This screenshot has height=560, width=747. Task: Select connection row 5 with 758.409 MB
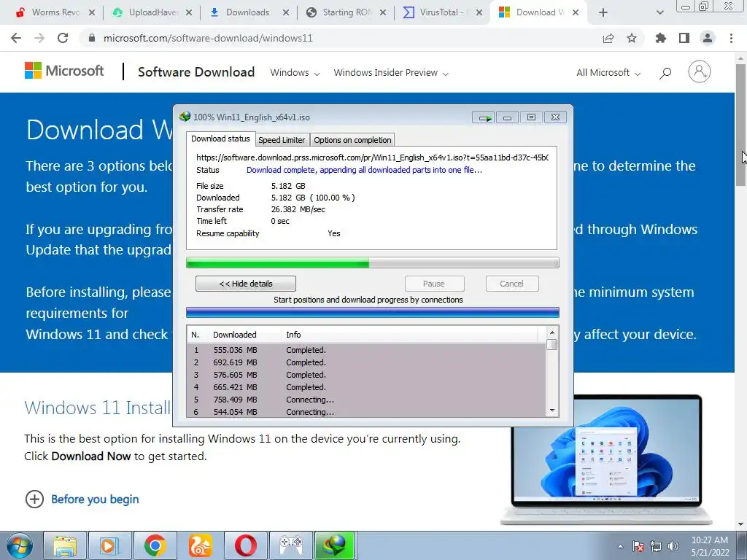tap(366, 400)
